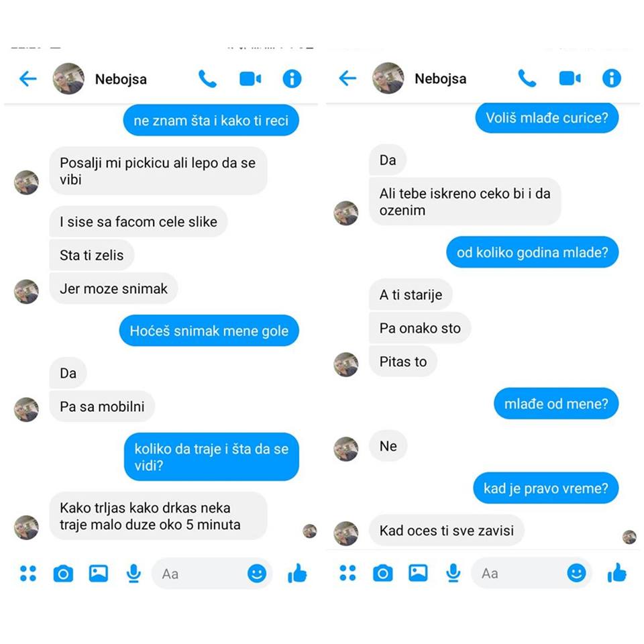Tap the back arrow in the right chat
The width and height of the screenshot is (644, 644).
pos(347,78)
